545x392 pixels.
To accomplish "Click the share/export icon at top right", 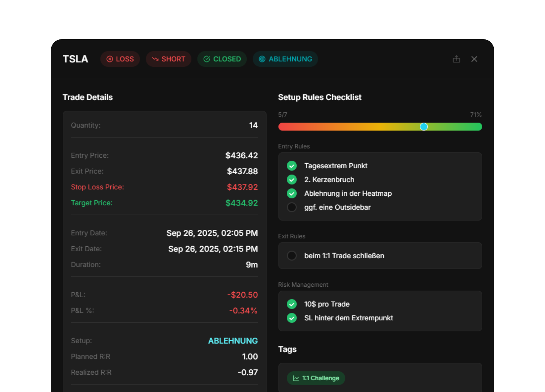I will (x=457, y=59).
